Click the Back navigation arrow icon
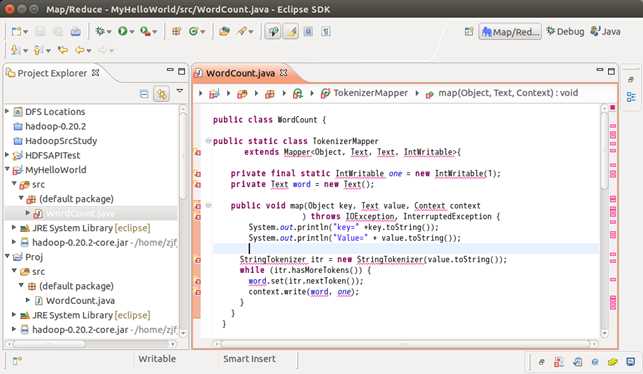Screen dimensions: 643x374 tap(80, 50)
